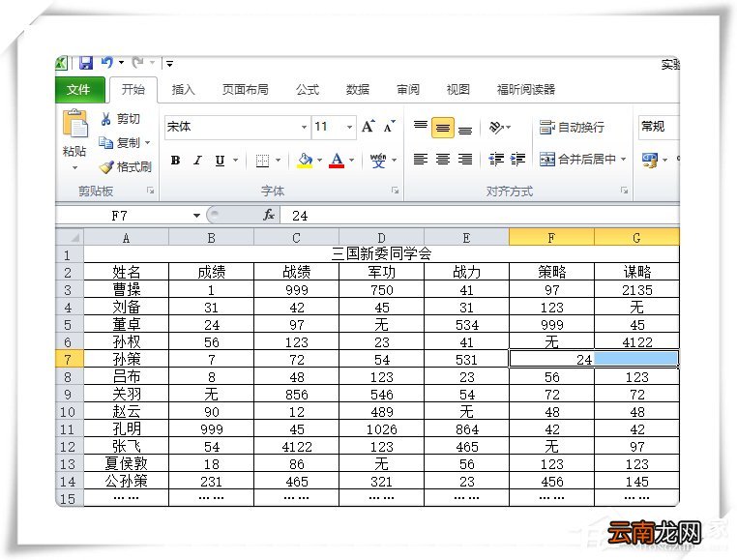Click 合并后居中 merge and center

click(x=577, y=159)
